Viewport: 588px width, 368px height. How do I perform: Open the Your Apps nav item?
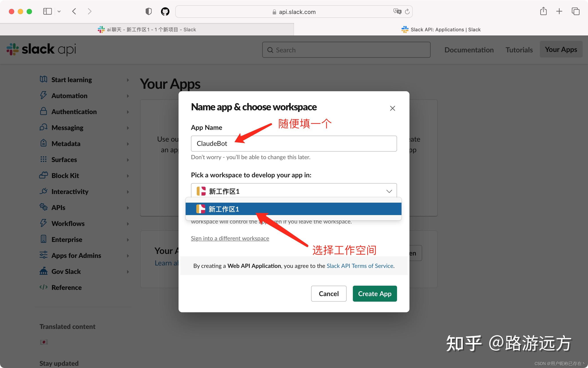[x=561, y=50]
